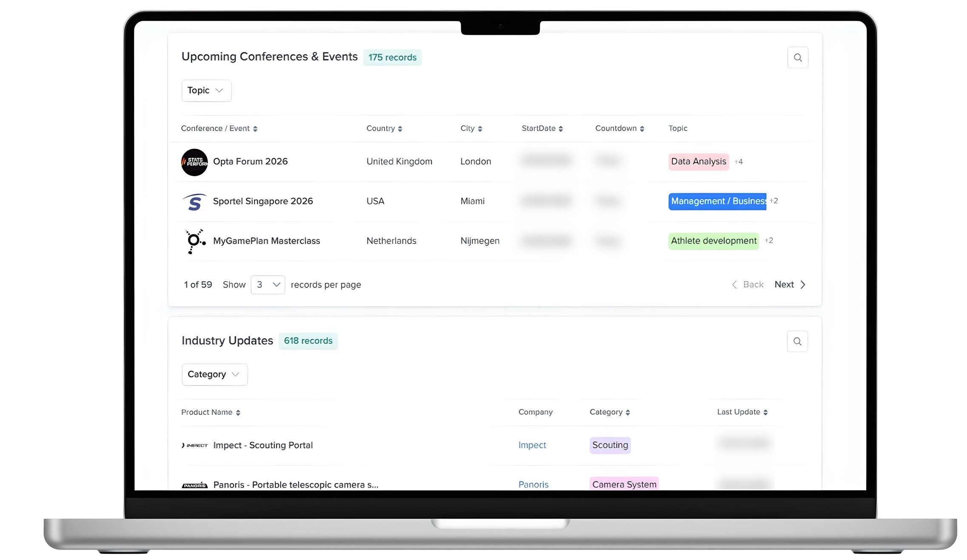Click the Stats Perform logo beside Opta Forum 2026
Screen dimensions: 967x560
click(194, 162)
